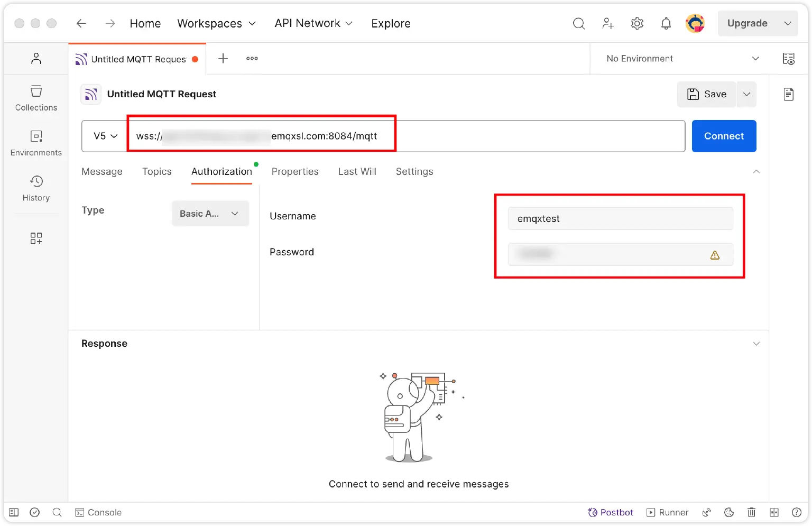
Task: Open the Environment quick look eye icon
Action: coord(789,59)
